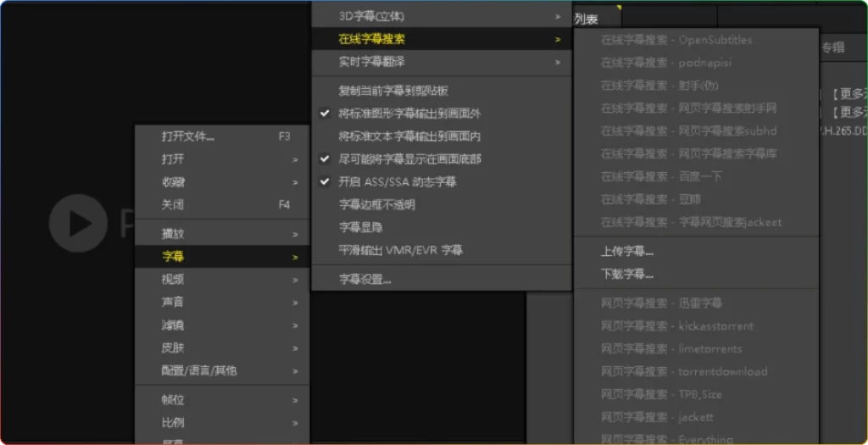Select 上传字幕... in the submenu
The height and width of the screenshot is (445, 868).
click(627, 252)
